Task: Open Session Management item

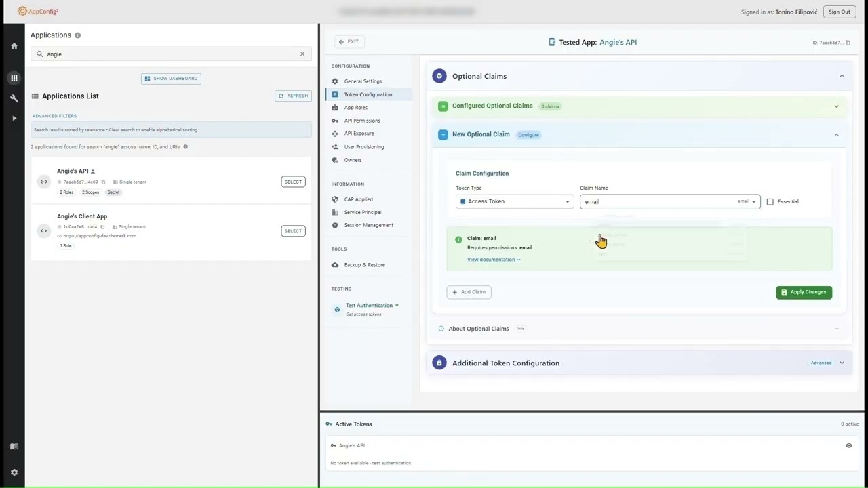Action: click(368, 225)
